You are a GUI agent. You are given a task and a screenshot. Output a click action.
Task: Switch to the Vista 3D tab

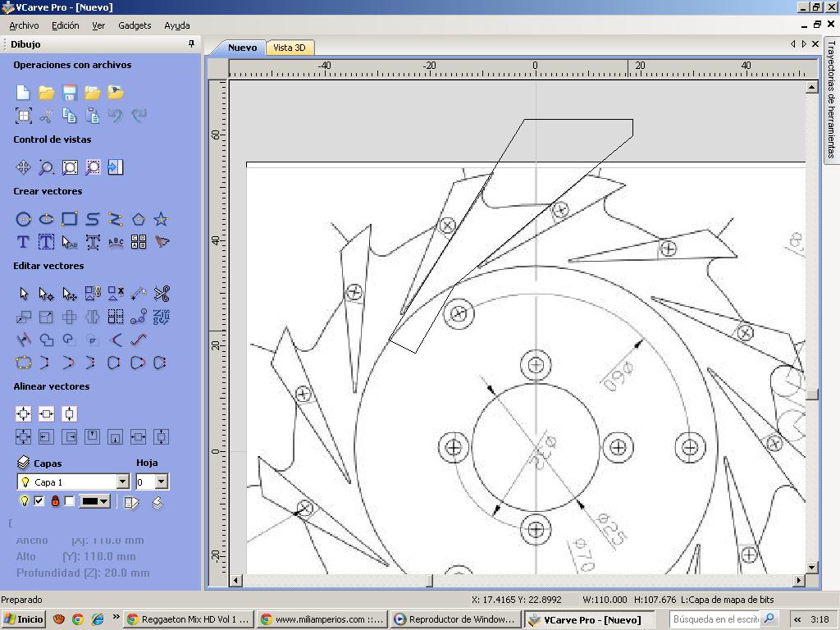289,48
